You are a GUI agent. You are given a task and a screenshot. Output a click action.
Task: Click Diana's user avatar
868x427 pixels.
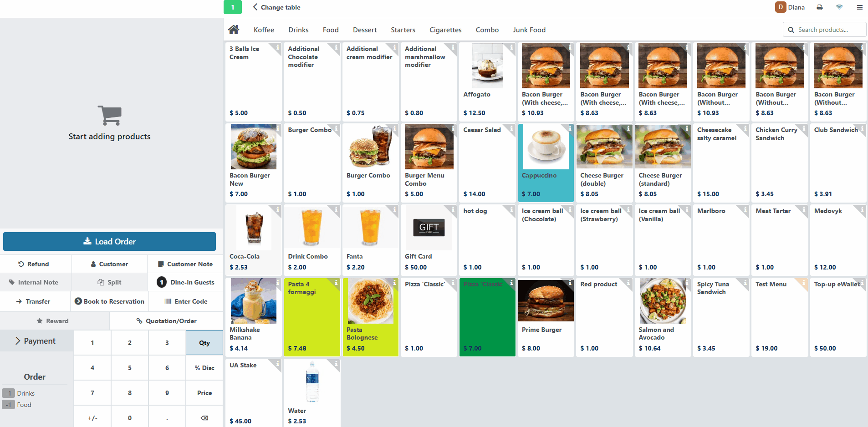pos(781,7)
